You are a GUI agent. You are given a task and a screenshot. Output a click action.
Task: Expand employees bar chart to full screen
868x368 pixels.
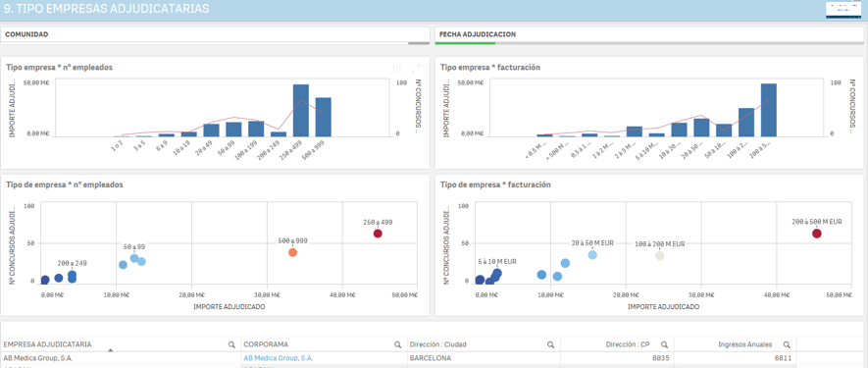(416, 69)
